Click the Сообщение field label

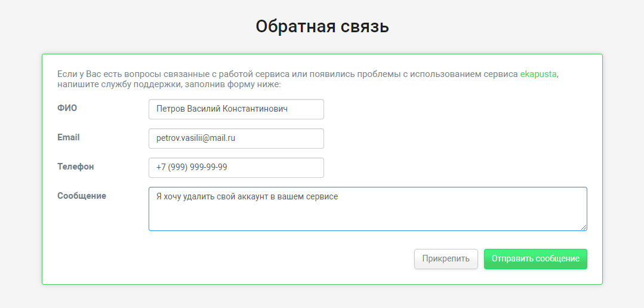[81, 196]
